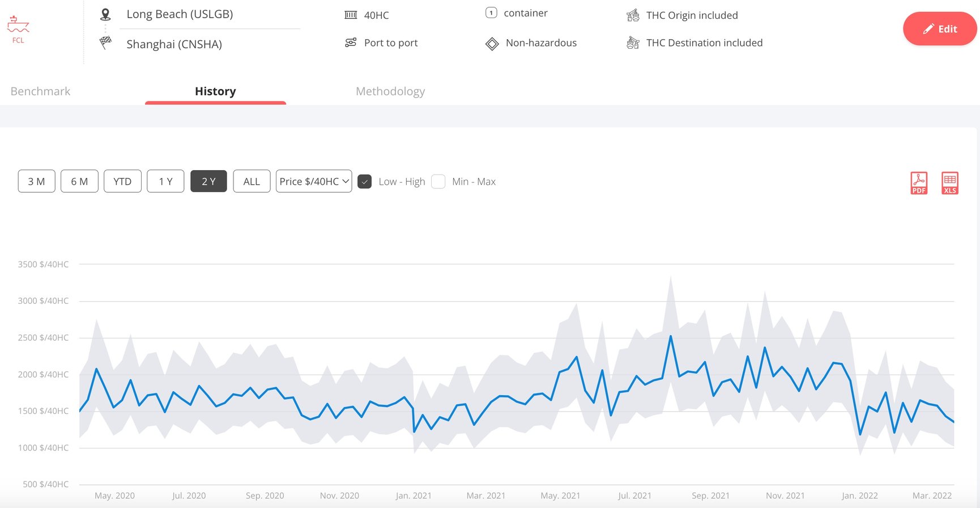980x508 pixels.
Task: Click the FCL ship icon
Action: pyautogui.click(x=18, y=24)
